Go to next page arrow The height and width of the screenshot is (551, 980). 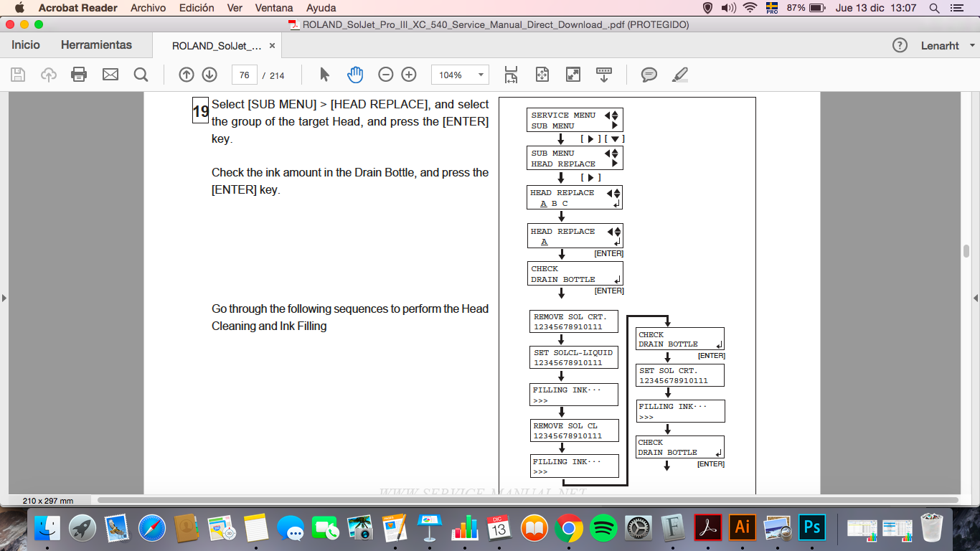209,75
